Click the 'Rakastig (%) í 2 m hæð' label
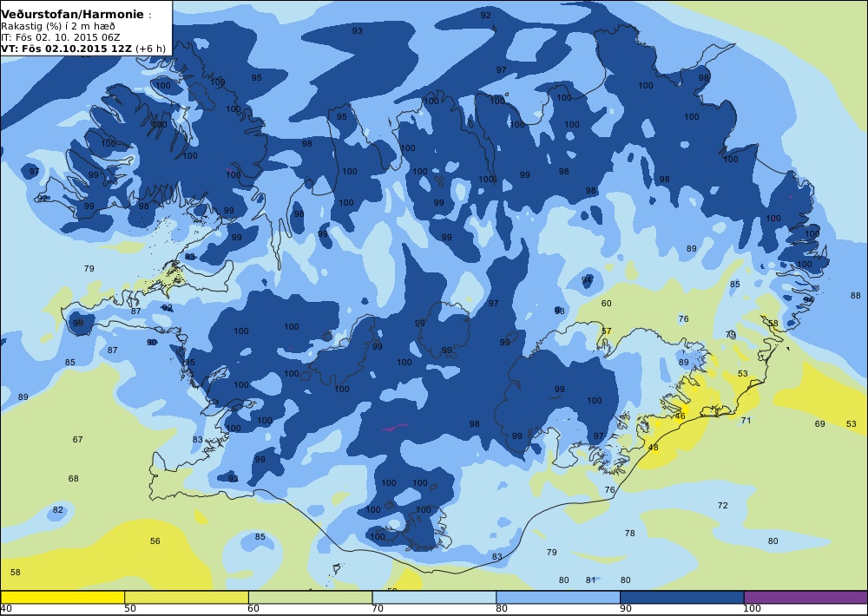 [x=58, y=27]
